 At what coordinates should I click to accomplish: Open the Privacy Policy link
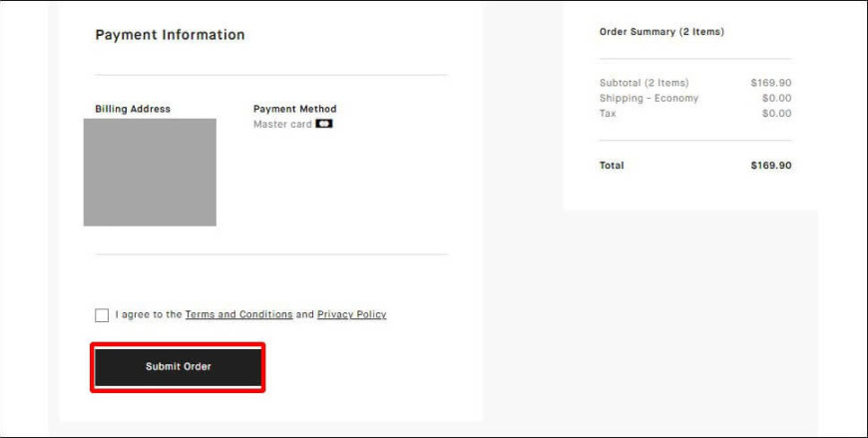tap(351, 314)
